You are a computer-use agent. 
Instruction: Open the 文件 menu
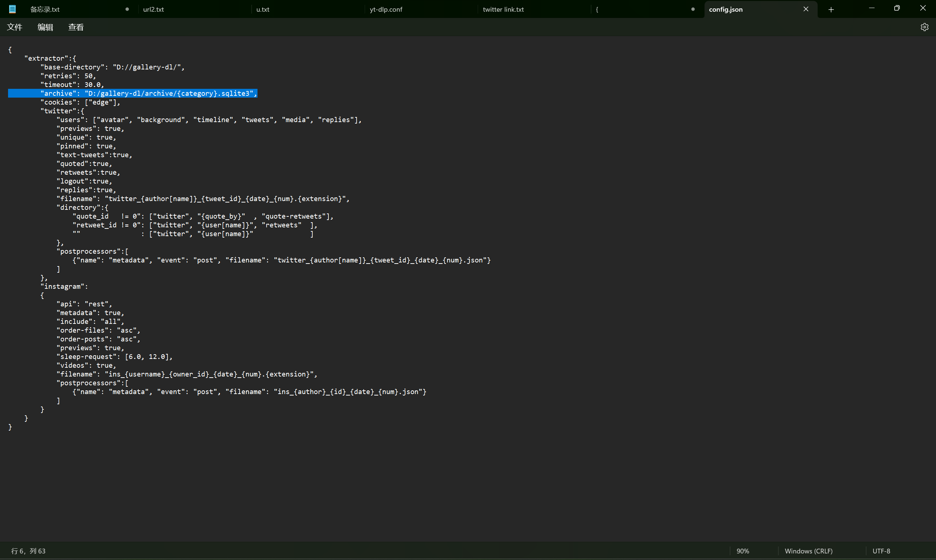coord(15,27)
